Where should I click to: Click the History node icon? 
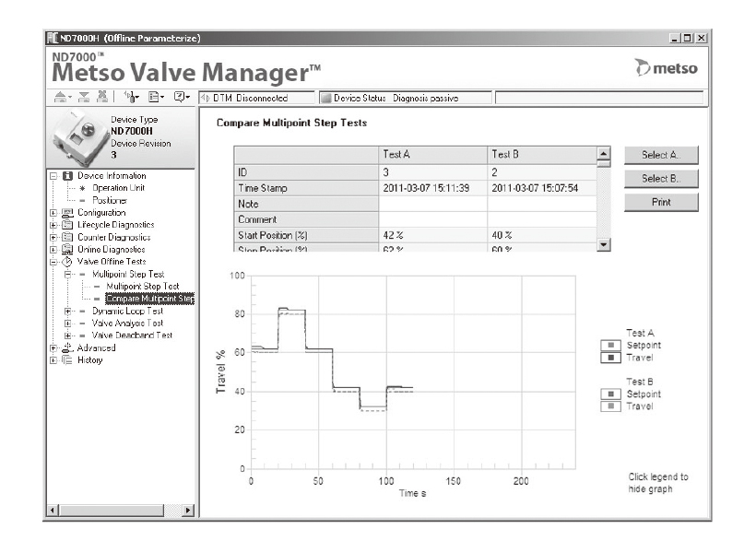[67, 360]
